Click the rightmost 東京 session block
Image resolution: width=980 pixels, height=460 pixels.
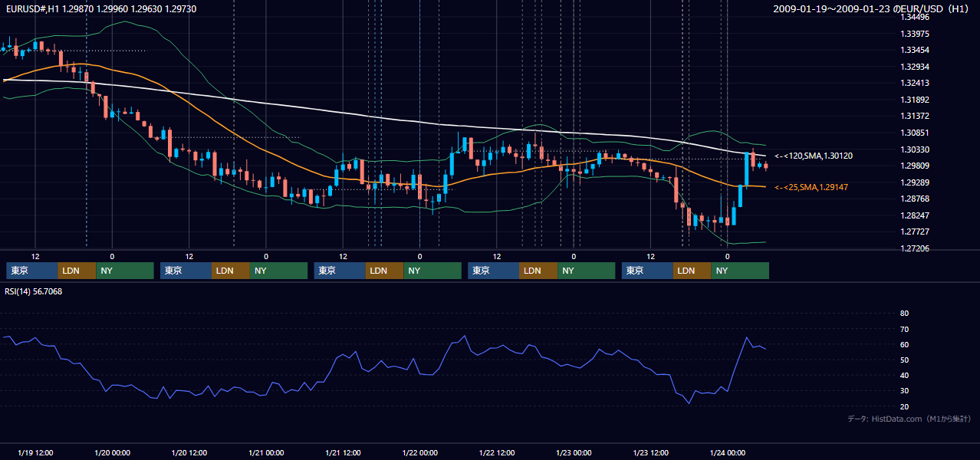click(x=648, y=271)
